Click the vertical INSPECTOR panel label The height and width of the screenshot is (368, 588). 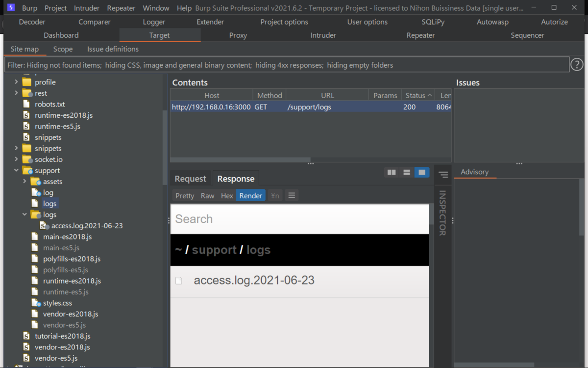click(442, 213)
